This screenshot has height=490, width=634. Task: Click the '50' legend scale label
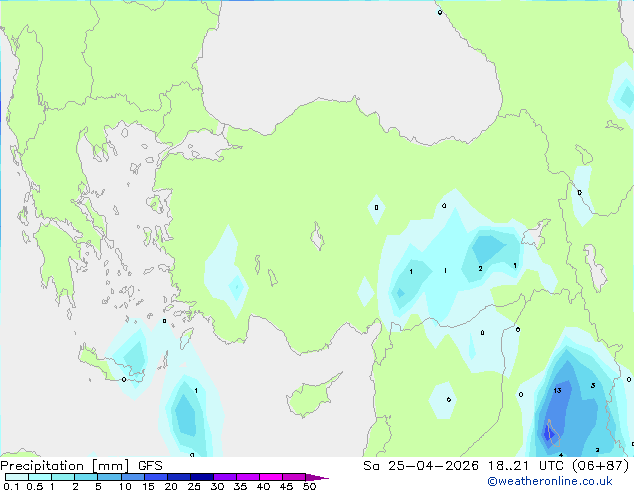pos(309,486)
